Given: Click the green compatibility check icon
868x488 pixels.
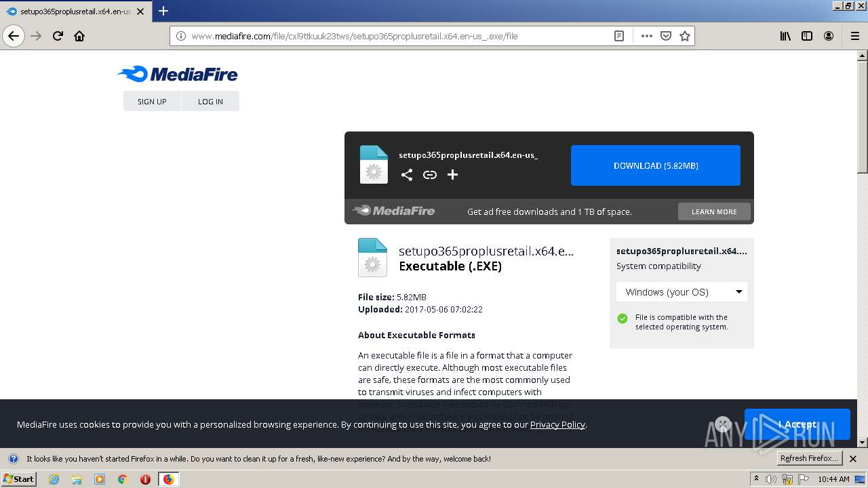Looking at the screenshot, I should (623, 319).
